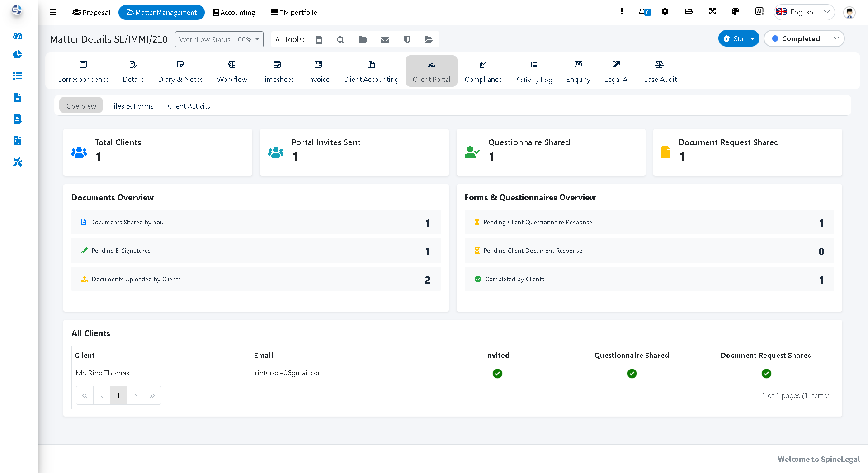
Task: Switch to the Compliance tab
Action: pos(483,71)
